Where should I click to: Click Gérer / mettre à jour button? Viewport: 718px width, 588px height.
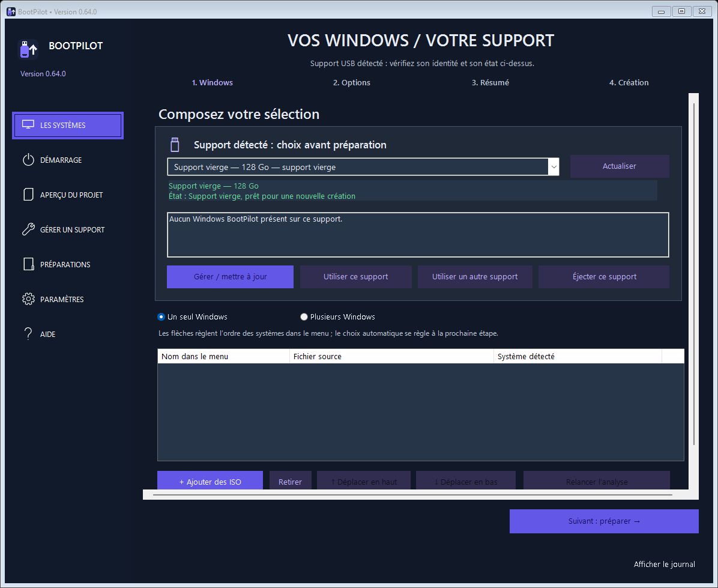pos(230,277)
